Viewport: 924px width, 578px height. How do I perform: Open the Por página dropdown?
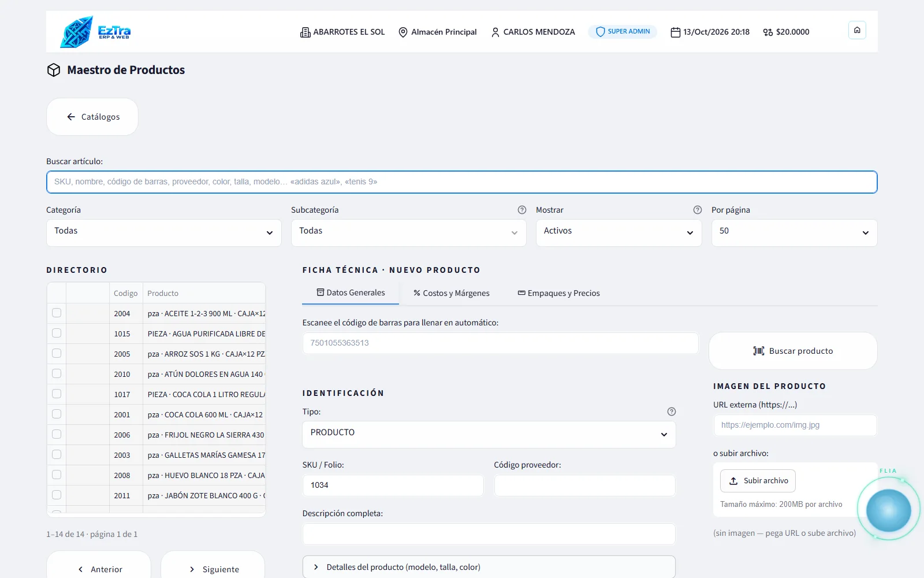coord(794,232)
